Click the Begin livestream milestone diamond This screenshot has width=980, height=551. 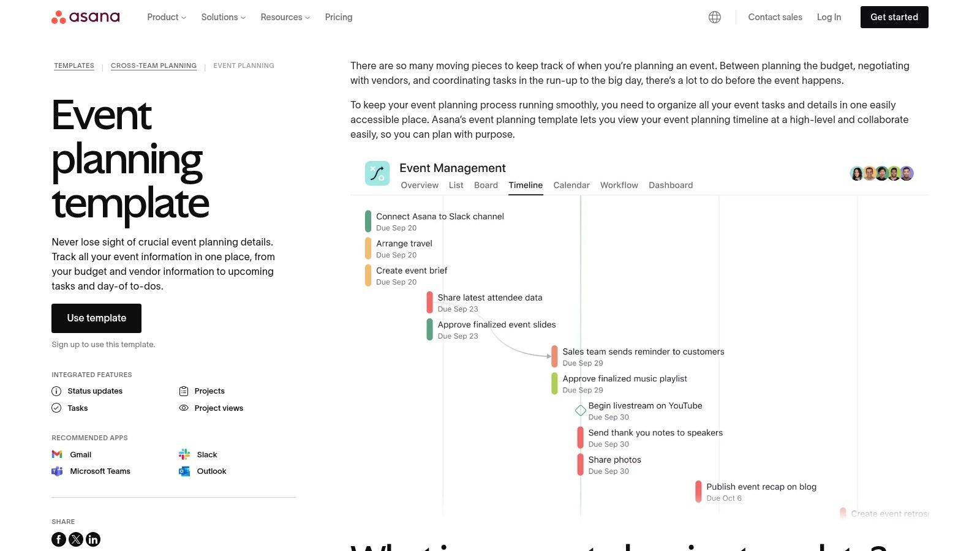(x=580, y=410)
